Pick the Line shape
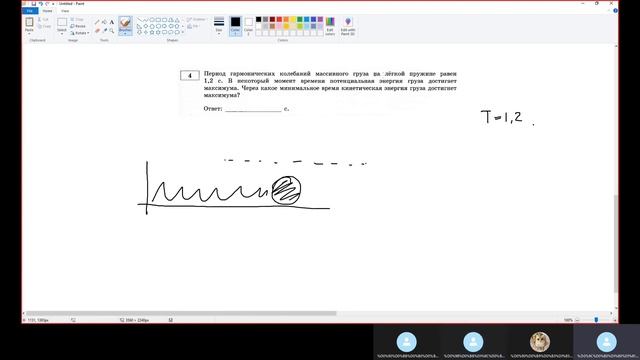This screenshot has width=640, height=360. tap(140, 20)
